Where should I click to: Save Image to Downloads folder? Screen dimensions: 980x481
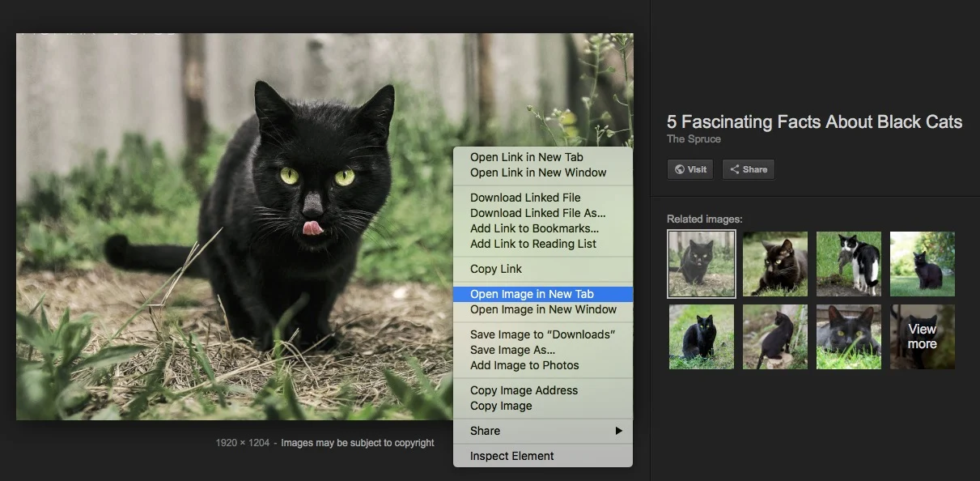tap(542, 334)
